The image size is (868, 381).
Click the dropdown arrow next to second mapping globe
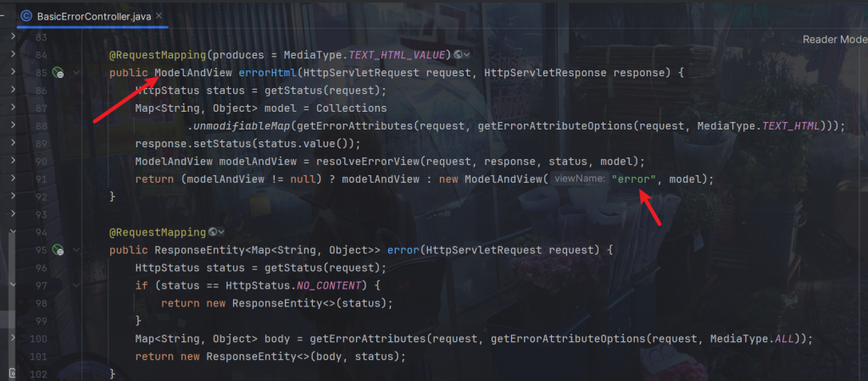tap(221, 232)
